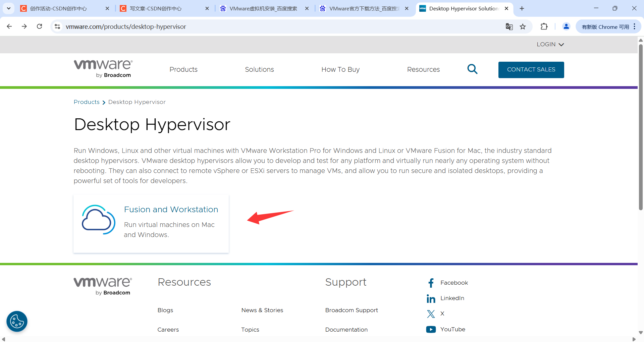The width and height of the screenshot is (644, 342).
Task: Click the site search magnifier icon
Action: (472, 69)
